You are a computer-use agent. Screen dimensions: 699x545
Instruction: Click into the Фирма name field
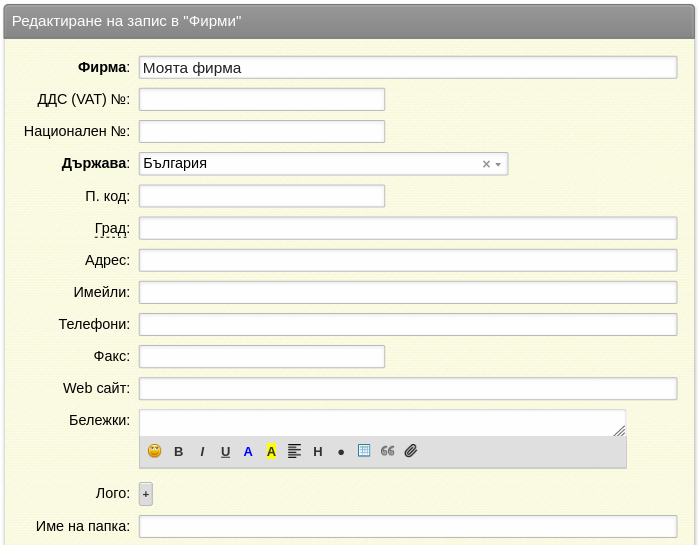[x=408, y=68]
